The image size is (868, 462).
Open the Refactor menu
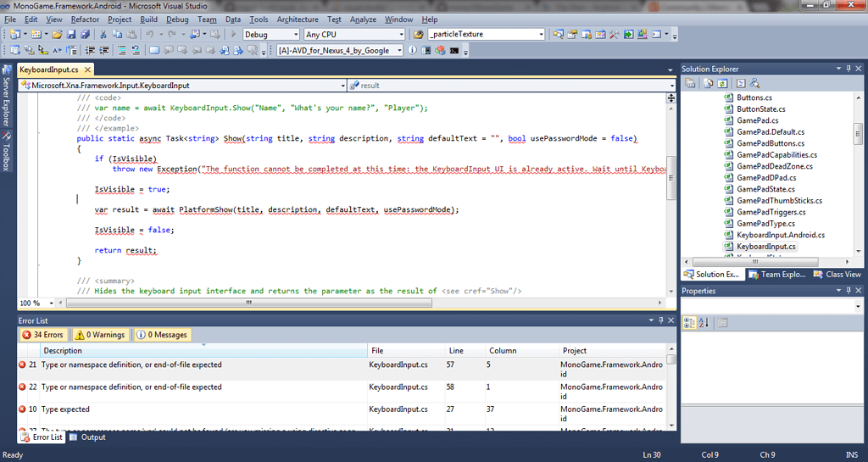pos(85,19)
